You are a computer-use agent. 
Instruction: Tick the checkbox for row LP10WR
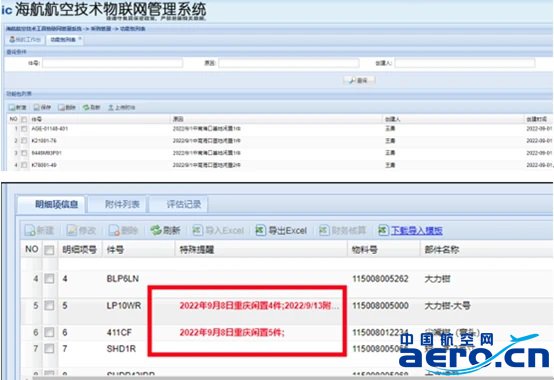pos(49,305)
